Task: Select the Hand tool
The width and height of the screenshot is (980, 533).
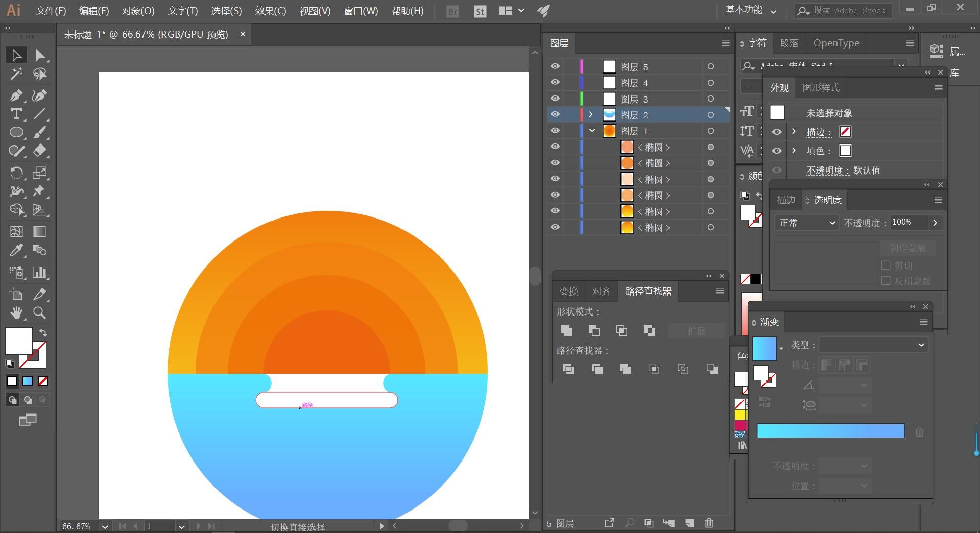Action: [16, 312]
